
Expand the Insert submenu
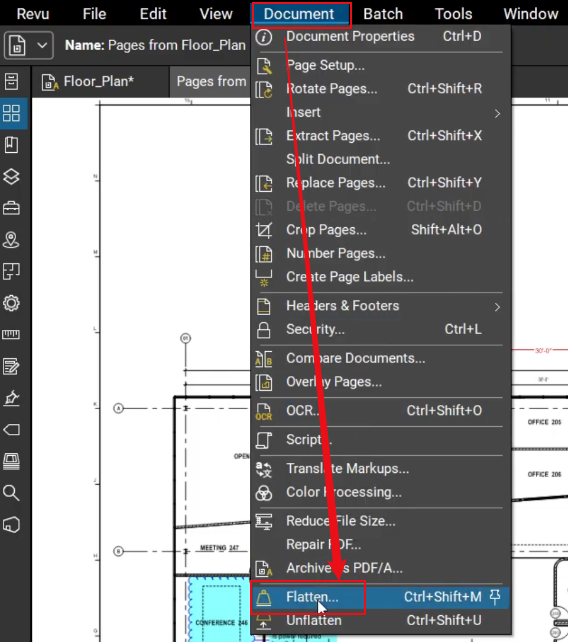click(380, 112)
